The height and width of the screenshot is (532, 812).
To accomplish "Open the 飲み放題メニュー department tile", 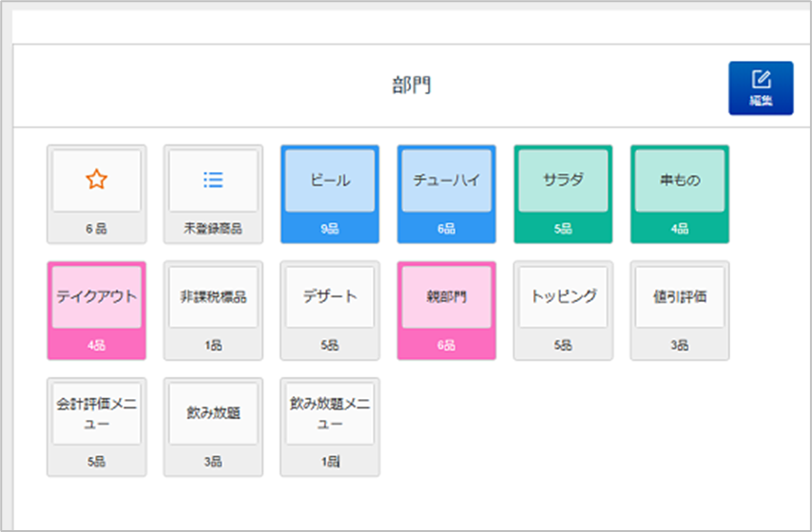I will [x=330, y=414].
